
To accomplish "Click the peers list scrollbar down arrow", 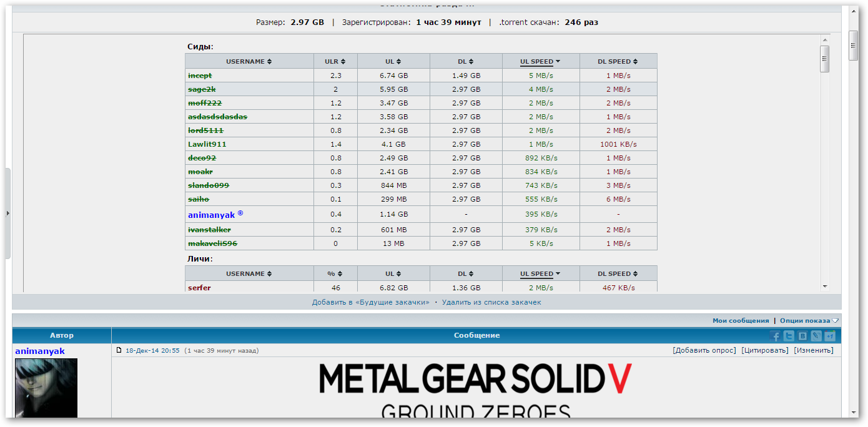I will click(825, 286).
